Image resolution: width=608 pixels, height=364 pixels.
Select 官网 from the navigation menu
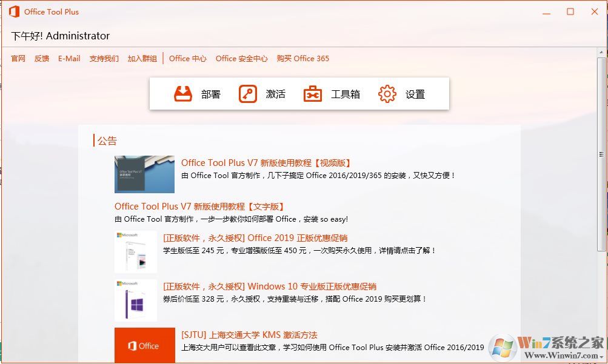[x=18, y=58]
